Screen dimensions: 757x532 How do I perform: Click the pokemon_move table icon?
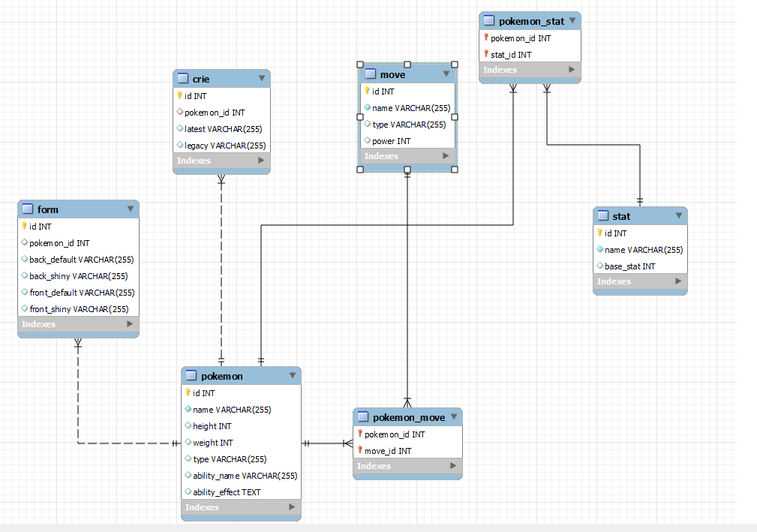pyautogui.click(x=363, y=417)
